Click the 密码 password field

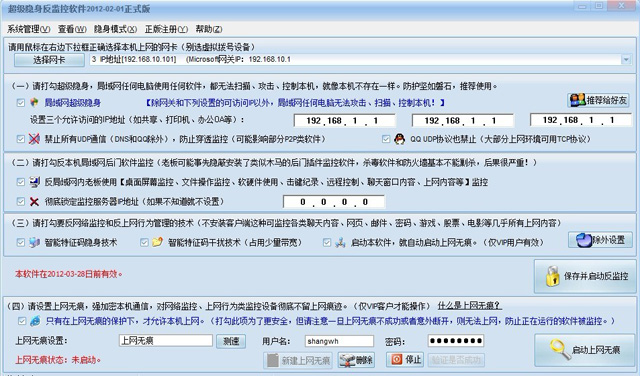[x=456, y=340]
